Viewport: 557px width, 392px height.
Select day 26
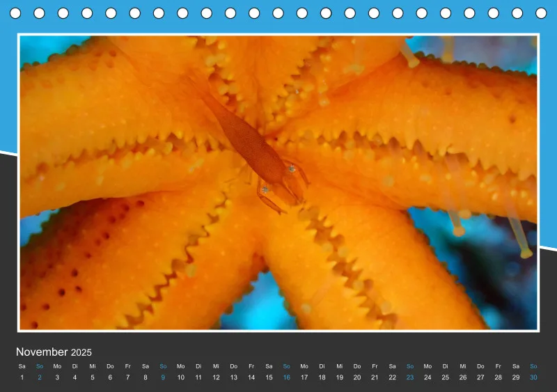[x=463, y=377]
